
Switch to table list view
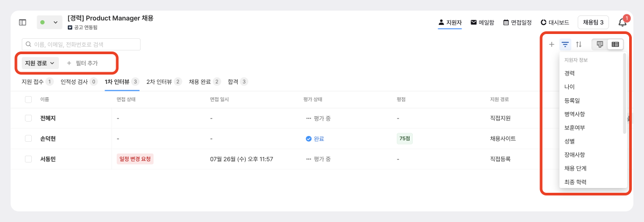[615, 45]
